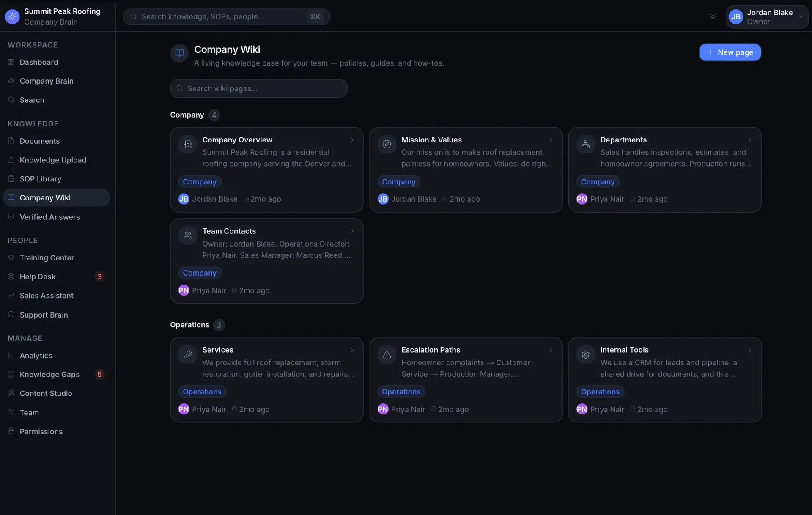Open the Jordan Blake account dropdown
The height and width of the screenshot is (515, 812).
click(767, 17)
